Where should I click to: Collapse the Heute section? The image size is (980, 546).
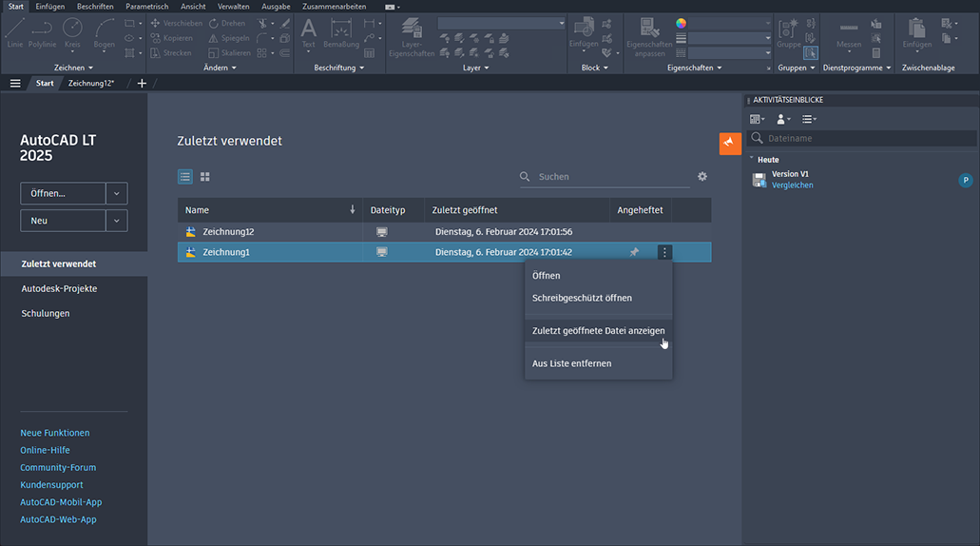pos(752,160)
